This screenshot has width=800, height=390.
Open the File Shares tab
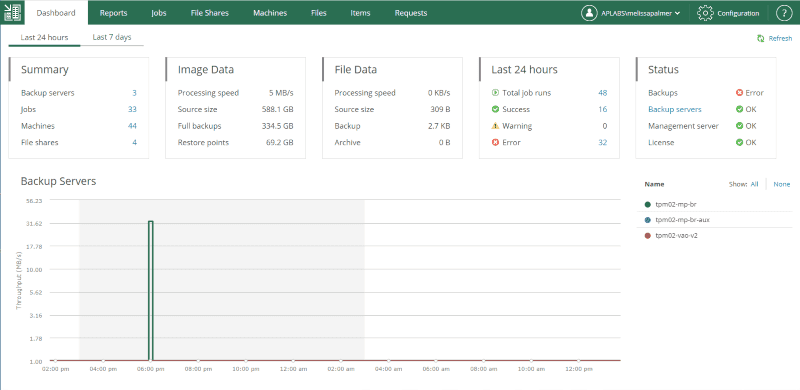coord(210,13)
